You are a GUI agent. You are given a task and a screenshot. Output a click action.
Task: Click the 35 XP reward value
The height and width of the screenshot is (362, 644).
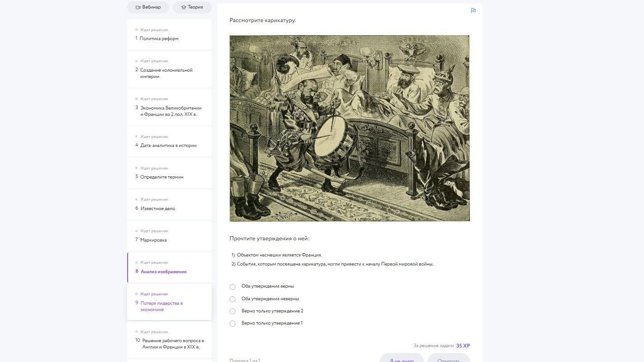(x=463, y=346)
